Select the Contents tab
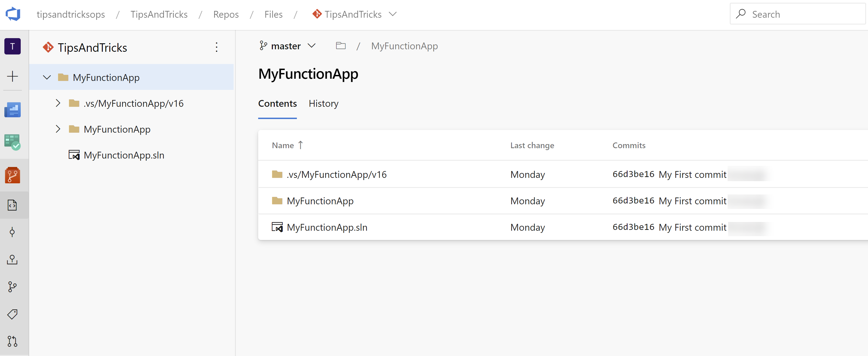The height and width of the screenshot is (356, 868). pyautogui.click(x=277, y=104)
